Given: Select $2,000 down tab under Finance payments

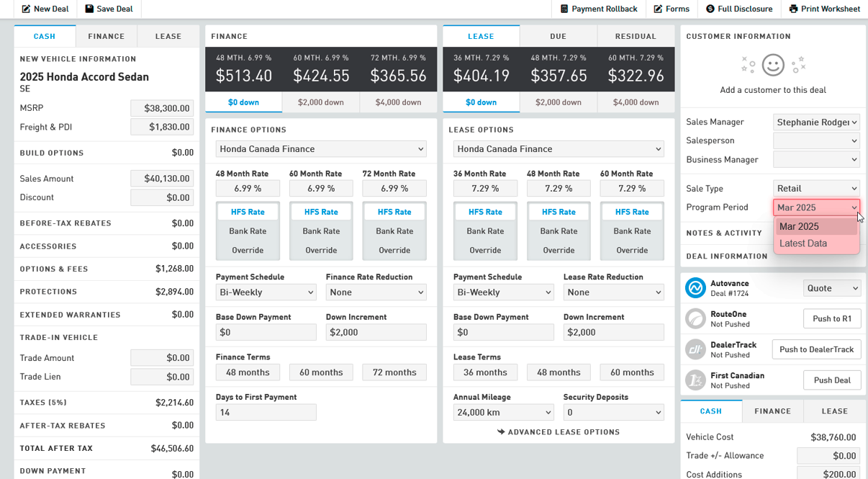Looking at the screenshot, I should click(x=321, y=102).
